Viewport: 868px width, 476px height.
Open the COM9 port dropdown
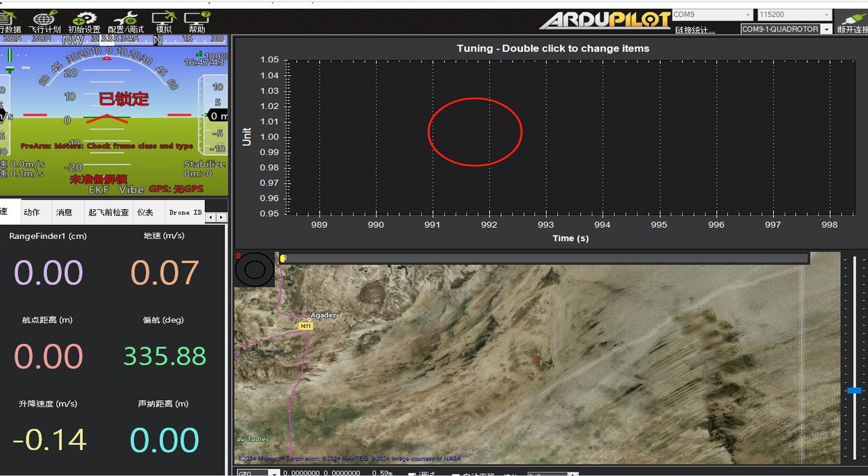pyautogui.click(x=712, y=14)
